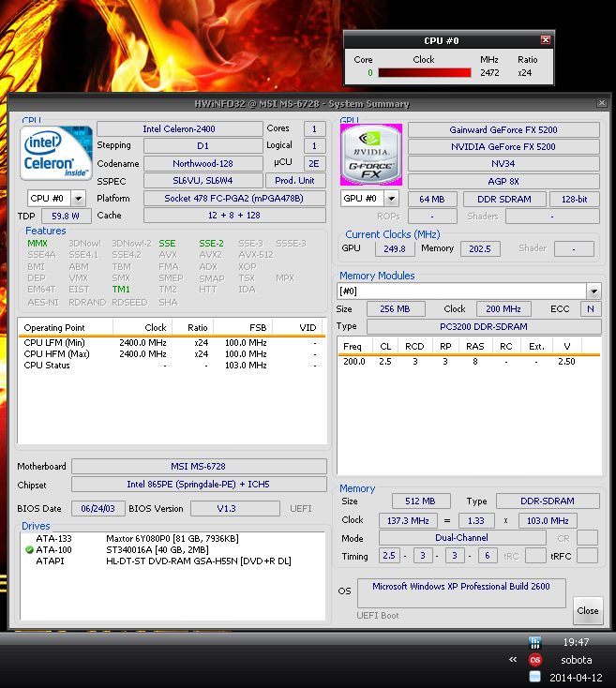Screen dimensions: 616x688
Task: Close the CPU #0 clock window
Action: tap(546, 40)
